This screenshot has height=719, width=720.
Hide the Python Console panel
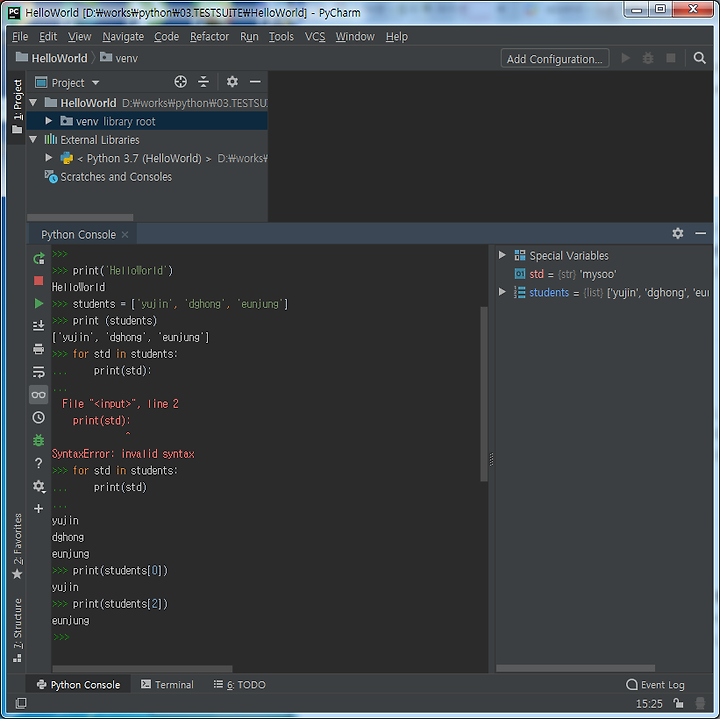tap(701, 233)
